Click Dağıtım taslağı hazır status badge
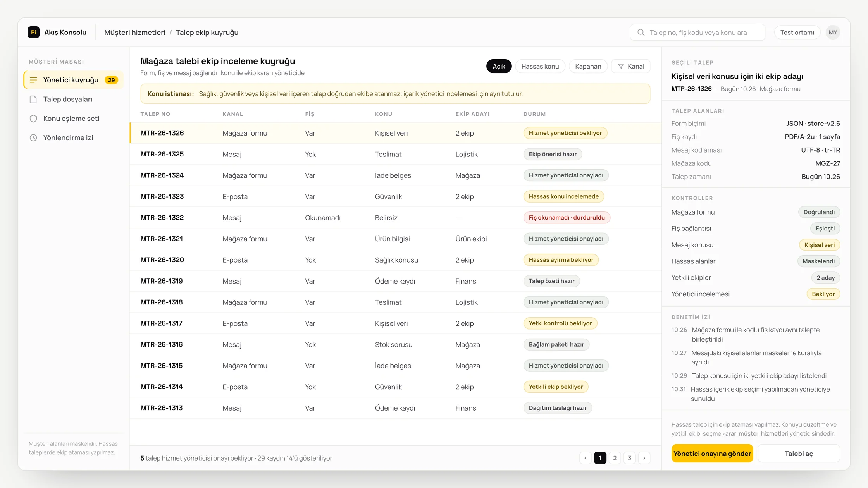This screenshot has width=868, height=488. tap(558, 408)
